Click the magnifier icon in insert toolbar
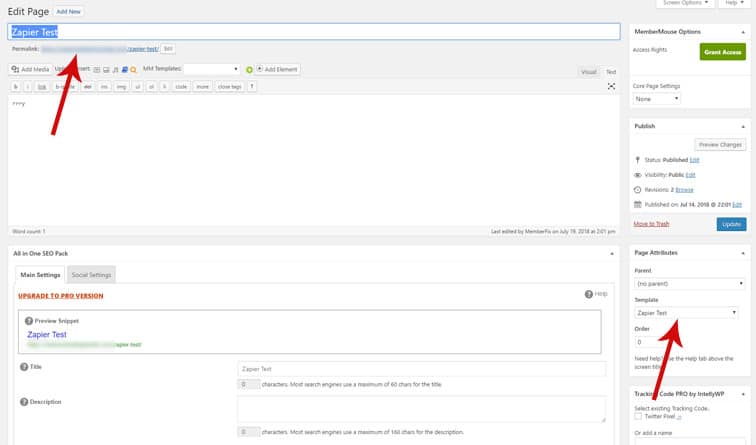The image size is (756, 445). [x=133, y=70]
